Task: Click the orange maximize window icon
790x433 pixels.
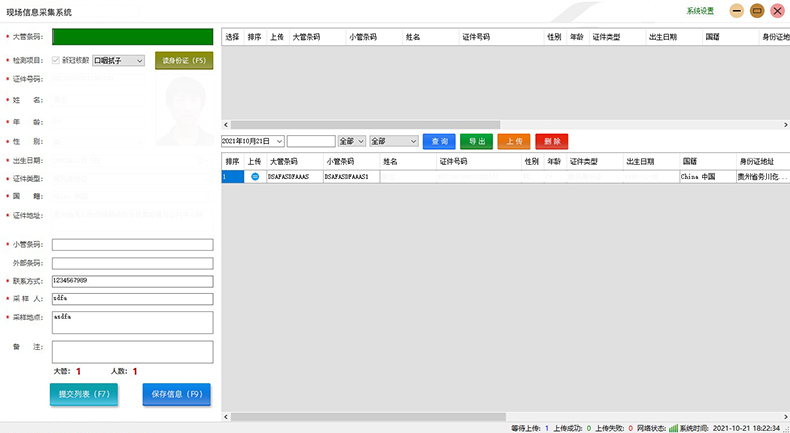Action: click(757, 11)
